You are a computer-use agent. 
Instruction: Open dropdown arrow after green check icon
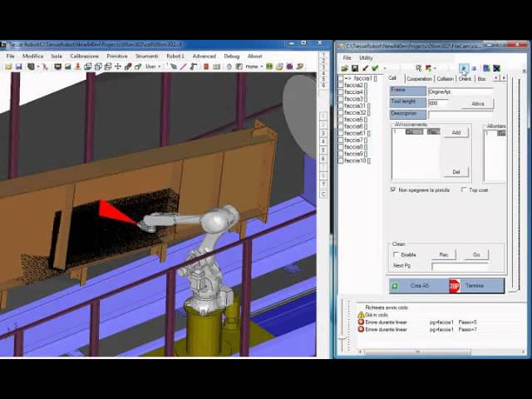(384, 68)
